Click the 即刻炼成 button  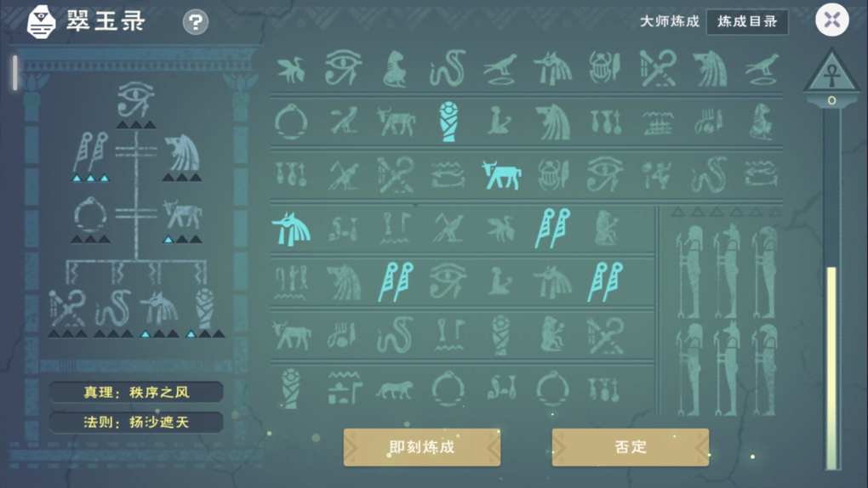[x=422, y=447]
